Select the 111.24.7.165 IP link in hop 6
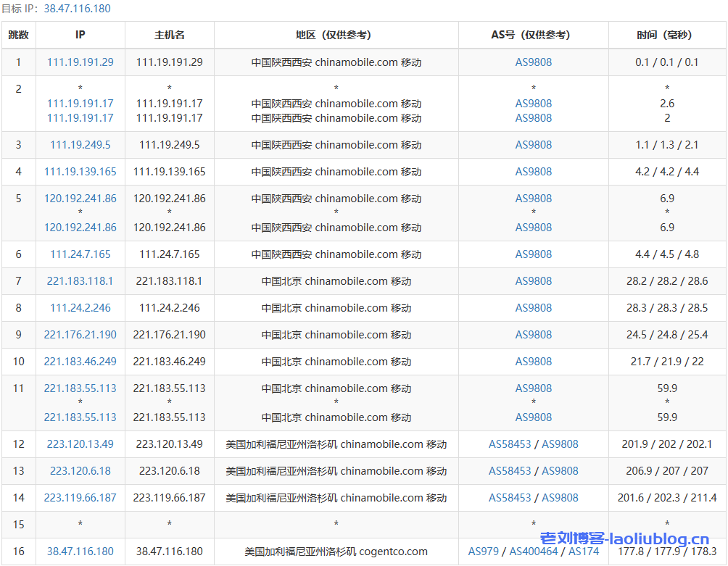728x566 pixels. click(x=80, y=254)
